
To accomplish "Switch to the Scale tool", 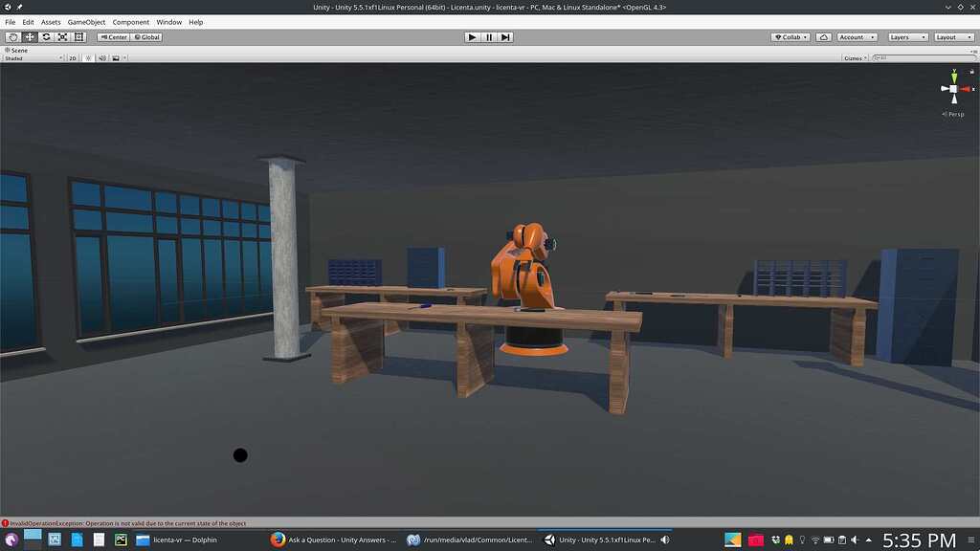I will click(62, 36).
